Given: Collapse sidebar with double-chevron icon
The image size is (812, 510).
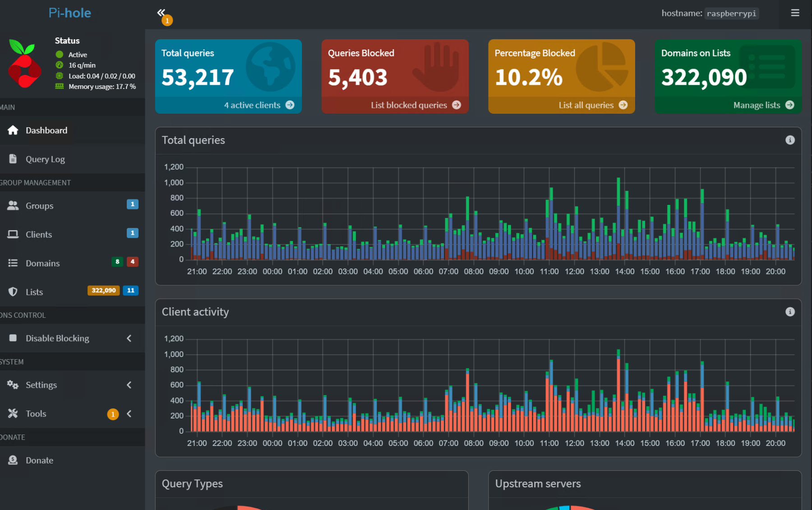Looking at the screenshot, I should pyautogui.click(x=161, y=13).
